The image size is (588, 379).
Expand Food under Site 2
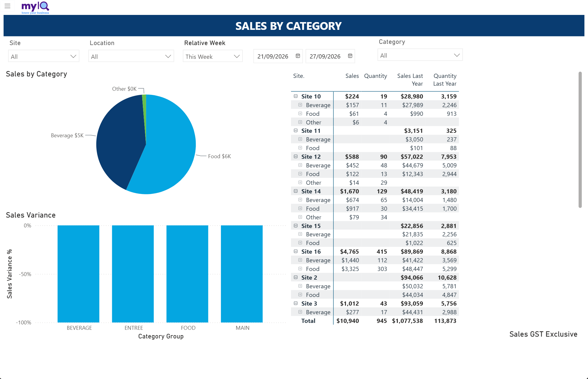(300, 295)
